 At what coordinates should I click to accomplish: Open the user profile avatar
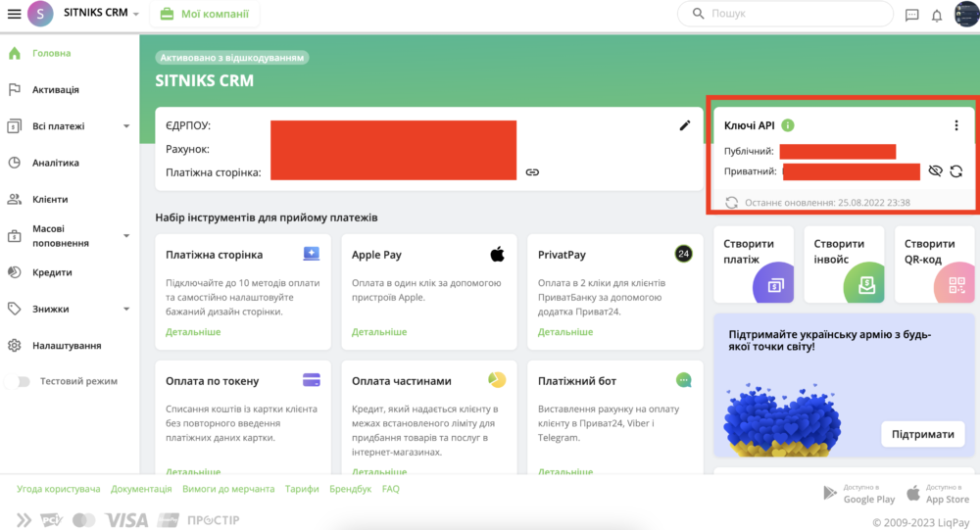[966, 14]
